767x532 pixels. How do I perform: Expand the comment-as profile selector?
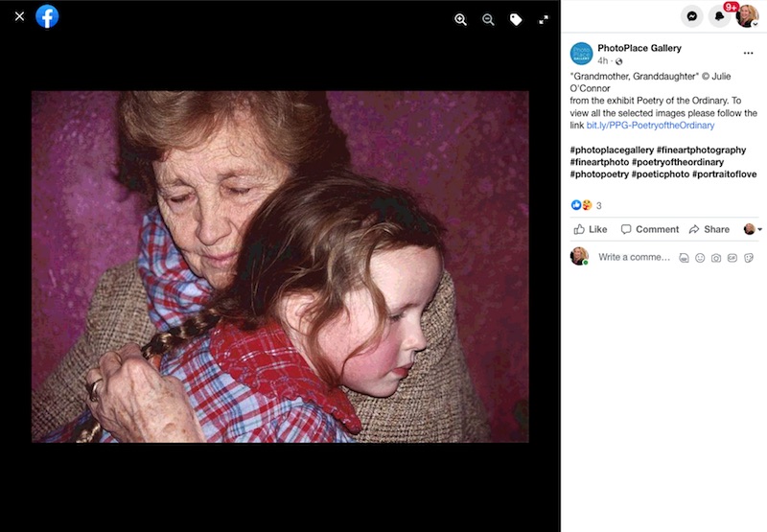(753, 229)
